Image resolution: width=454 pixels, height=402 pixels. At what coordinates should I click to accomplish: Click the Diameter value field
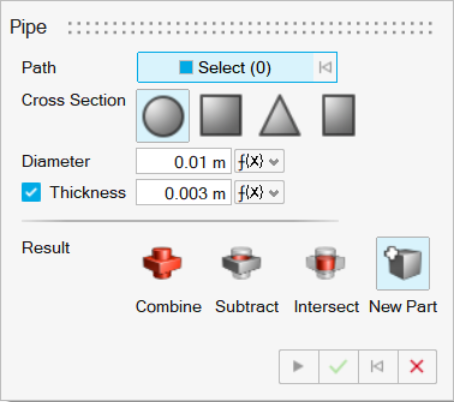[184, 161]
